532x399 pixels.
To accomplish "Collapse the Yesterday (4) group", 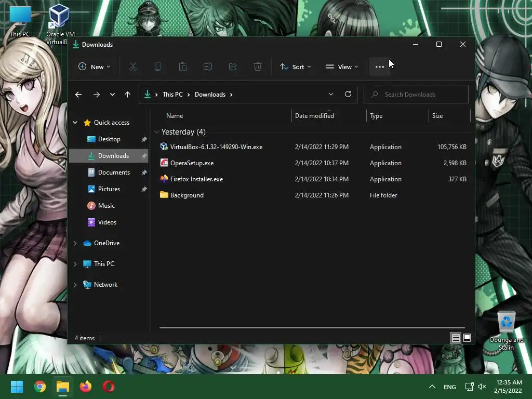I will tap(156, 131).
